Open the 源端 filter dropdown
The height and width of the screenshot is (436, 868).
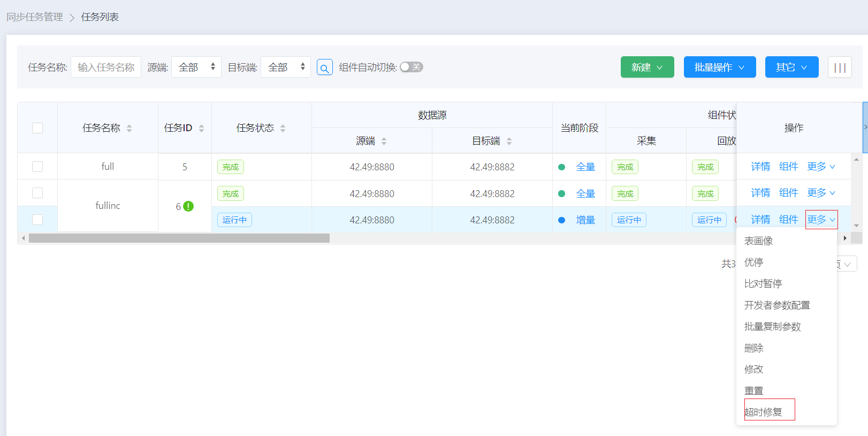[x=196, y=67]
